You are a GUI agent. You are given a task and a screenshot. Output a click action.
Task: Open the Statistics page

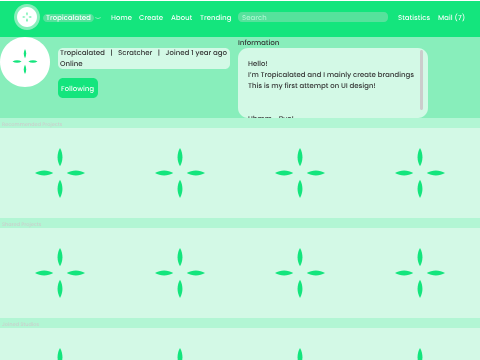point(414,18)
